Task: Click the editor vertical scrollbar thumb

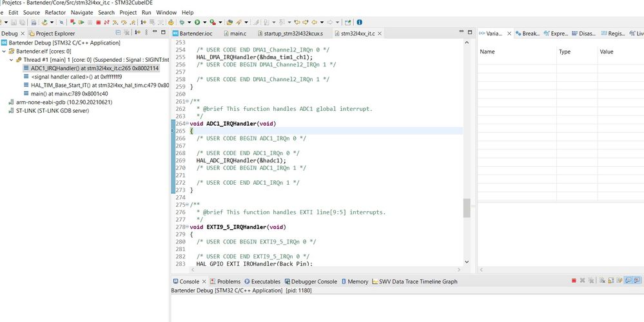Action: [466, 208]
